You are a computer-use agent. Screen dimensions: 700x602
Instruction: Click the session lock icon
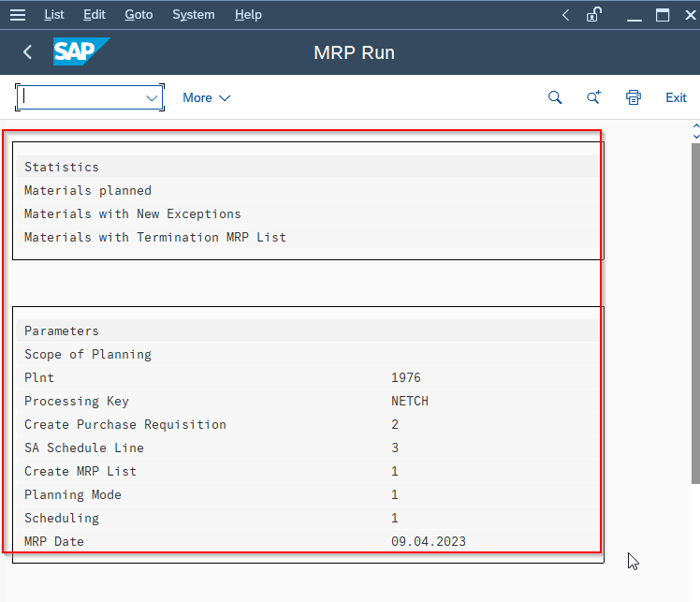(x=594, y=15)
